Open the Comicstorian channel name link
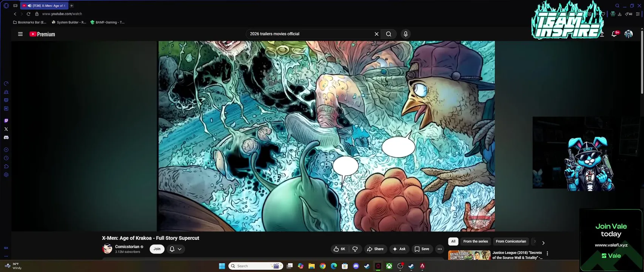The image size is (644, 272). [x=127, y=247]
